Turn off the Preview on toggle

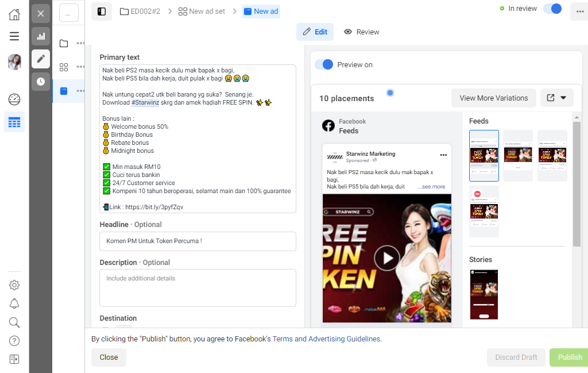coord(324,64)
